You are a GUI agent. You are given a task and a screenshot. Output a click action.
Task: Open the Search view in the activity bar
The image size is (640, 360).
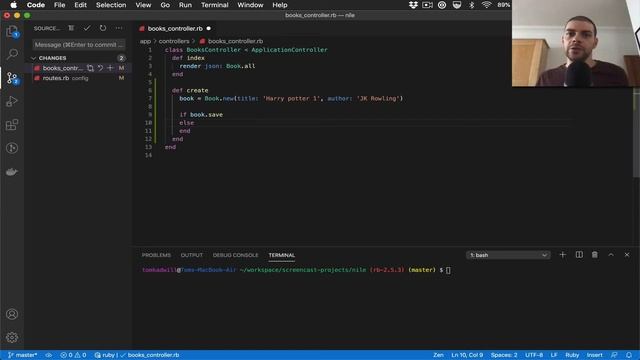pos(12,54)
